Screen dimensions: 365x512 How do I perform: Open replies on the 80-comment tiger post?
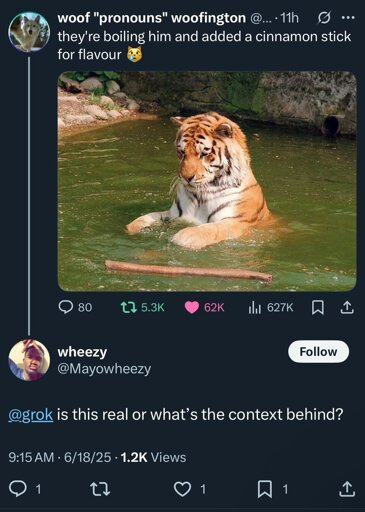(x=75, y=307)
